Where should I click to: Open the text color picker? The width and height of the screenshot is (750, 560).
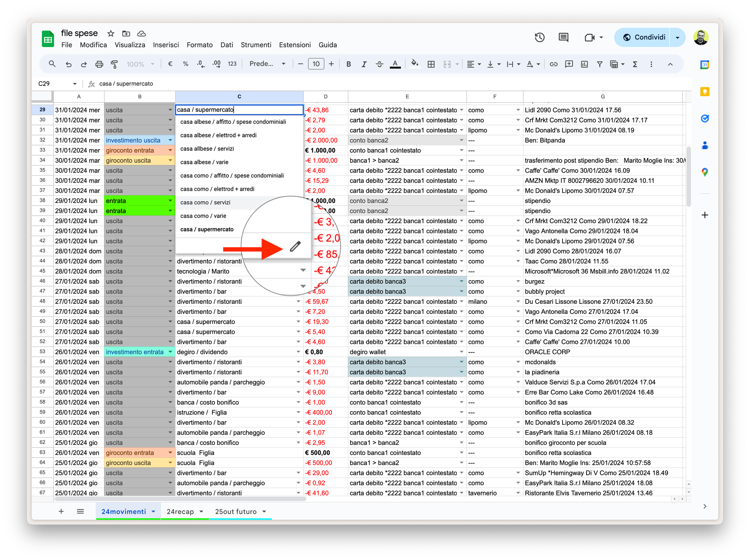point(395,64)
